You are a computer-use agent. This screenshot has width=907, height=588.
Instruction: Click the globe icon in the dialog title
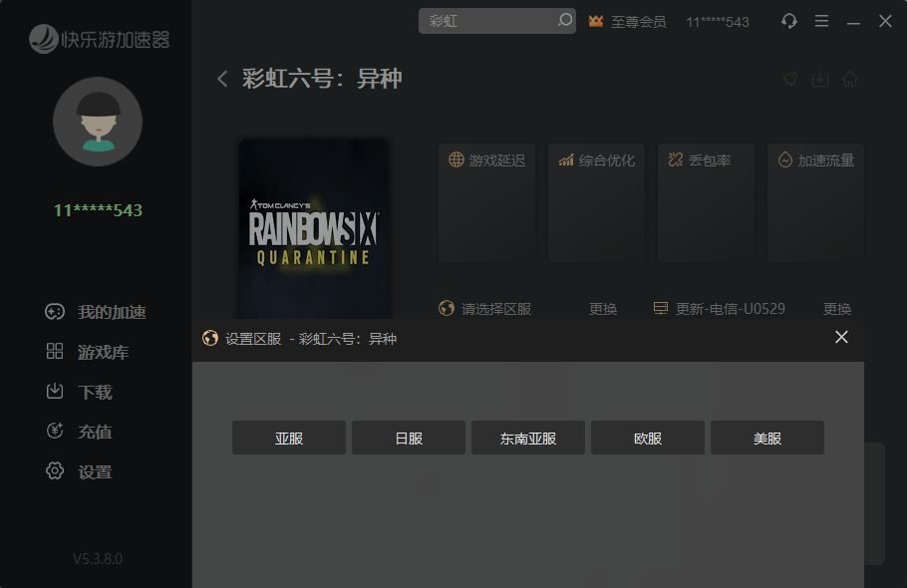tap(210, 338)
